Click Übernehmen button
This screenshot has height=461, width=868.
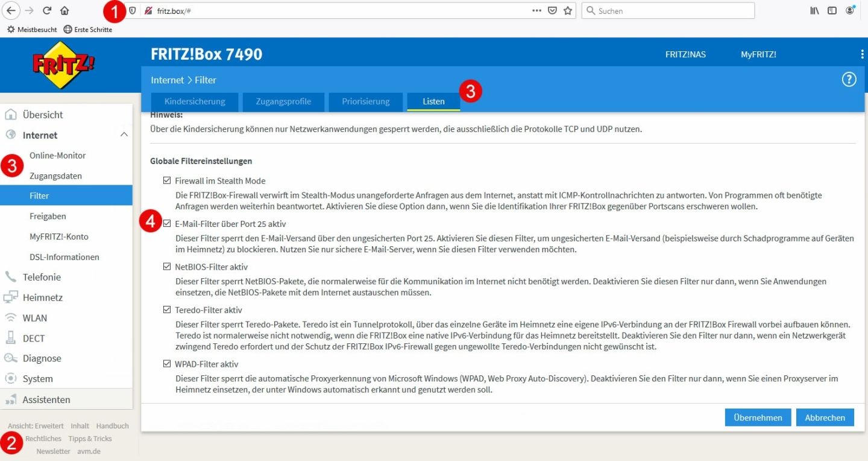pyautogui.click(x=758, y=418)
